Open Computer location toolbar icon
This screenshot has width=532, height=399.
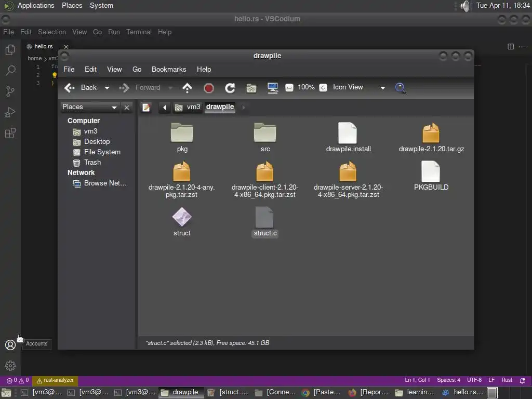tap(273, 88)
